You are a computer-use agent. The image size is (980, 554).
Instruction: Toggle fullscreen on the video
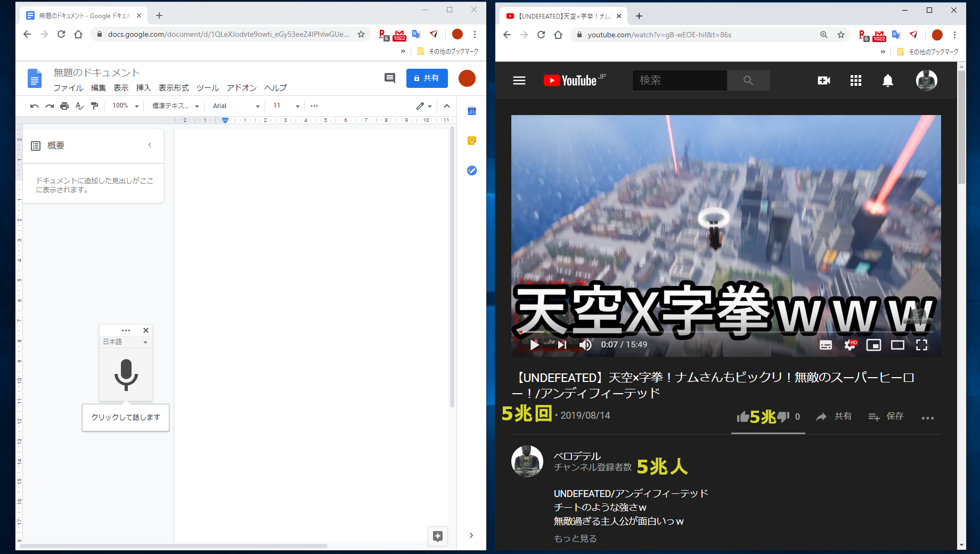(921, 345)
